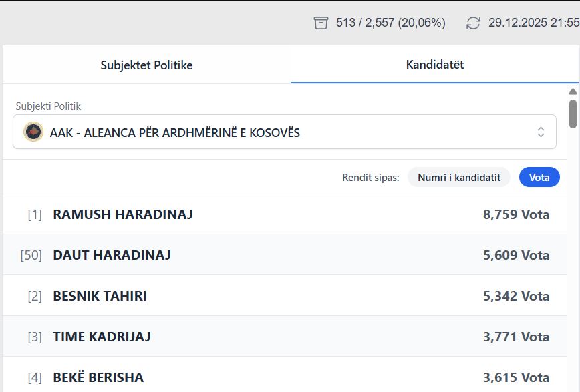Click the dropdown chevron arrows
580x392 pixels.
point(541,132)
